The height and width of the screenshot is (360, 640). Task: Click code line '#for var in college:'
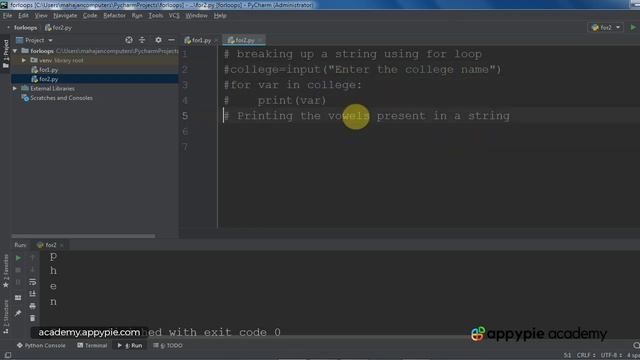tap(293, 85)
